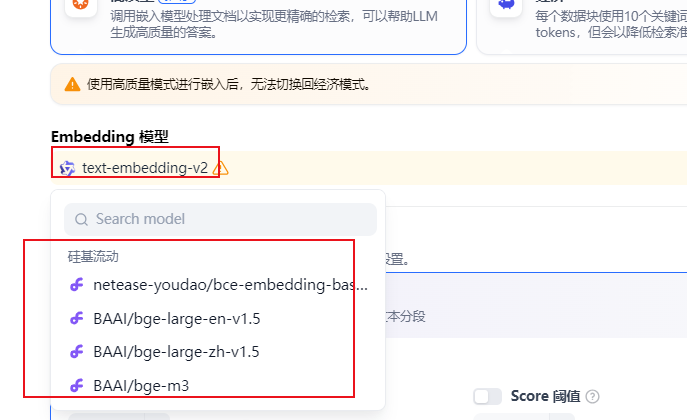Screen dimensions: 687x420
Task: Select the BAAI/bge-m3 embedding model
Action: click(x=218, y=385)
